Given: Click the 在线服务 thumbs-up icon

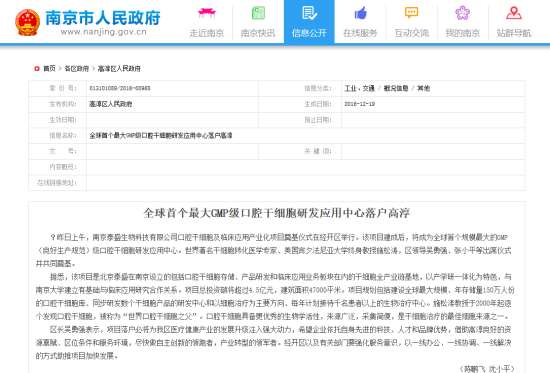Looking at the screenshot, I should 360,13.
